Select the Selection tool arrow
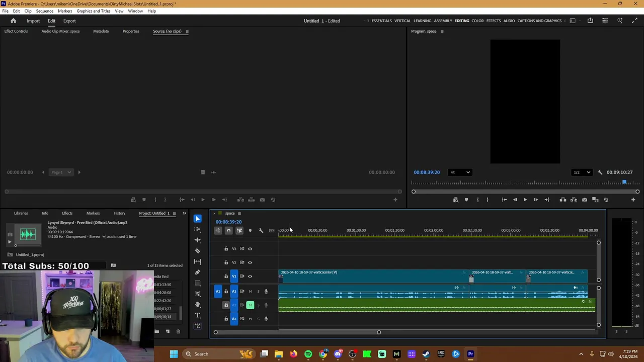 [197, 219]
